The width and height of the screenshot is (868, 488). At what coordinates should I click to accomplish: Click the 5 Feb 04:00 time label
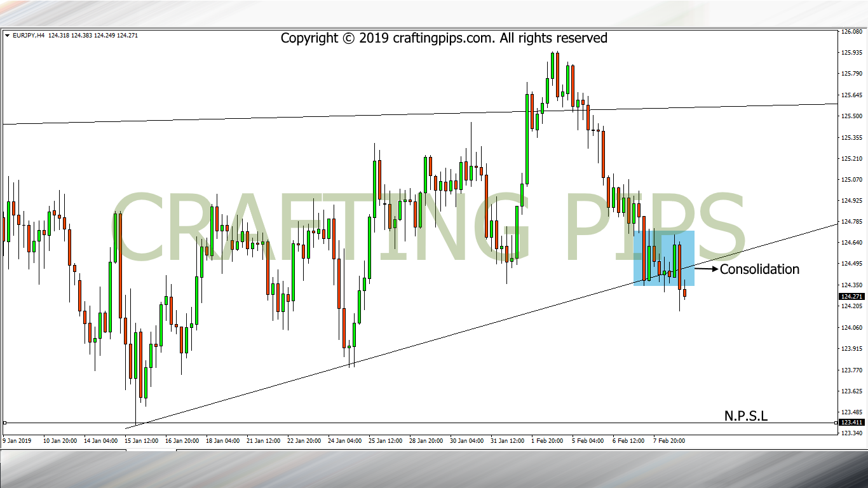587,440
